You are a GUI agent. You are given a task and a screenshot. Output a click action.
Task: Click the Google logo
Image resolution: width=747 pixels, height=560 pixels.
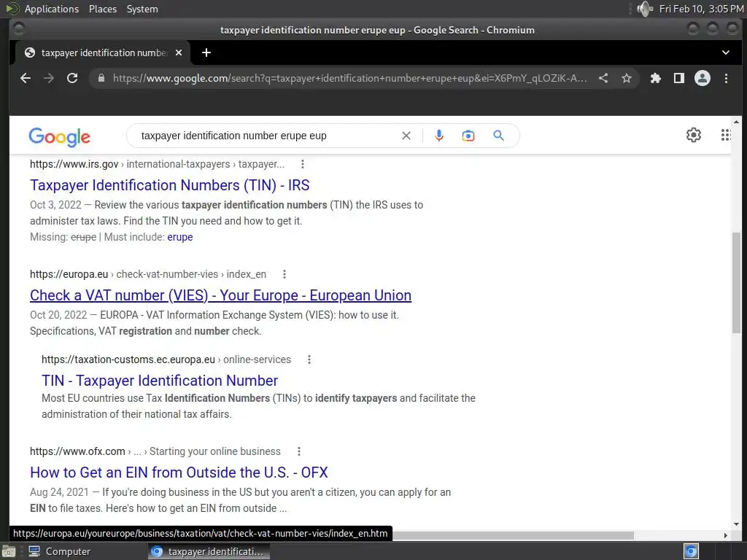[x=60, y=136]
